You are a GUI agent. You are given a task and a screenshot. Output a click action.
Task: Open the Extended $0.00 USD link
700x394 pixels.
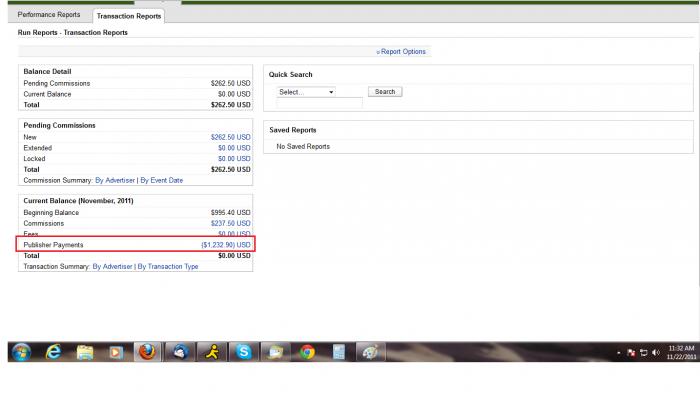pos(234,148)
